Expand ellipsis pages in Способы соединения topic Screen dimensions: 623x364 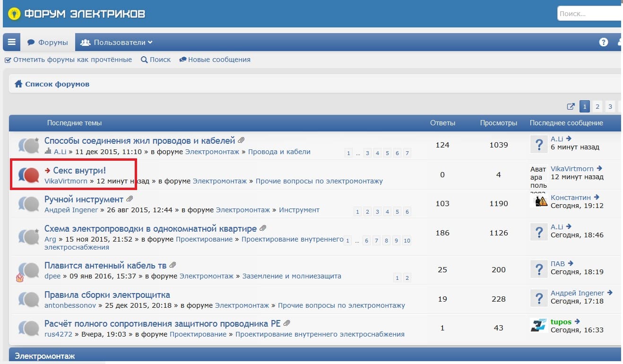[358, 153]
